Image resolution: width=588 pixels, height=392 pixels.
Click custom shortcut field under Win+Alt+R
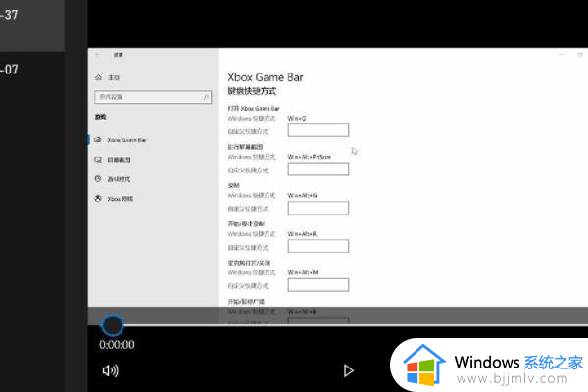tap(318, 246)
